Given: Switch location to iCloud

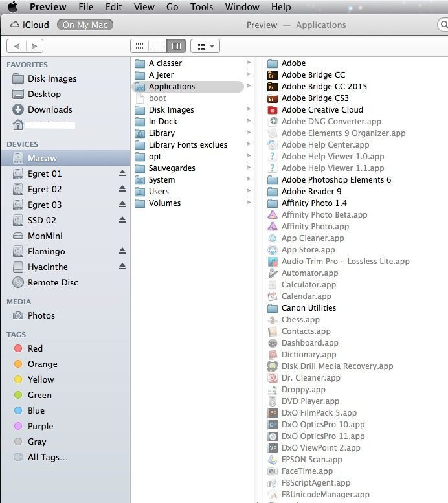Looking at the screenshot, I should point(30,25).
